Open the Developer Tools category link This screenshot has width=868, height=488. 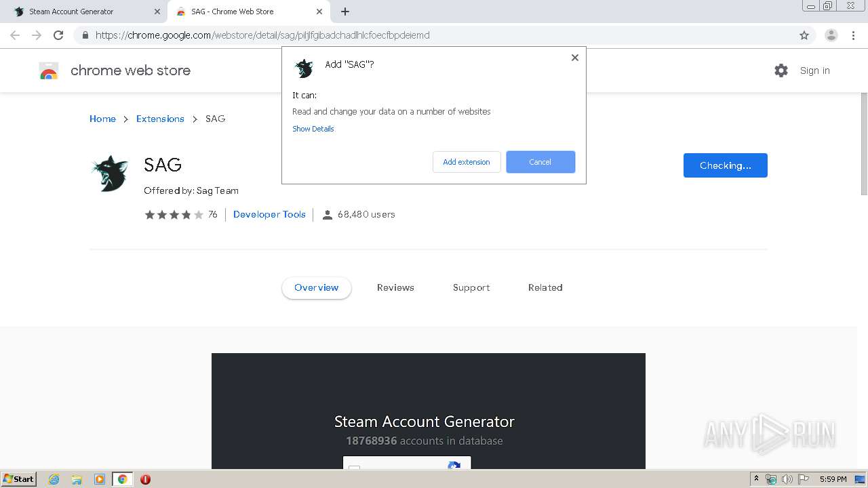click(269, 215)
